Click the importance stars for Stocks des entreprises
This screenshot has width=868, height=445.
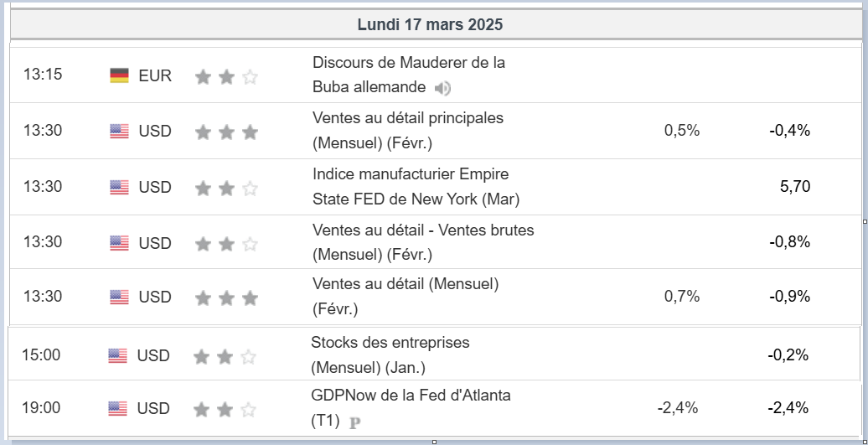click(x=225, y=357)
